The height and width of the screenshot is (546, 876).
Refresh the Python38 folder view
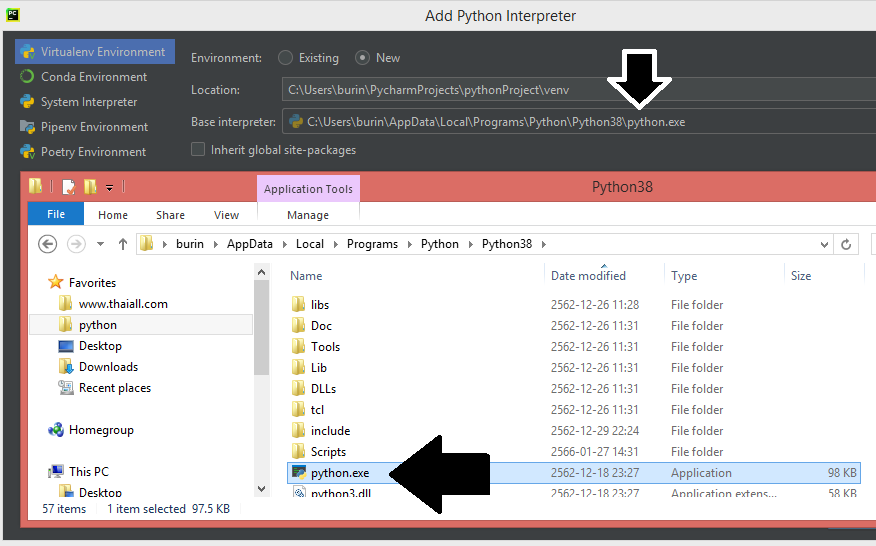[846, 244]
